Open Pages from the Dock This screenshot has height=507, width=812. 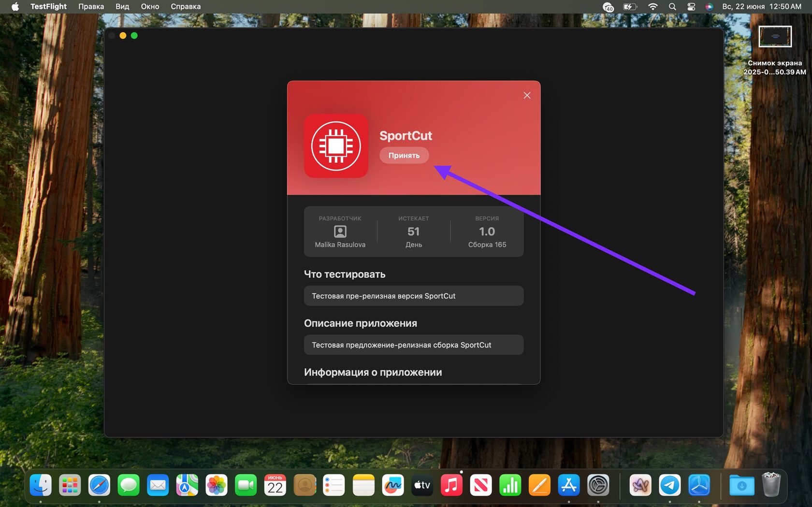(x=539, y=485)
